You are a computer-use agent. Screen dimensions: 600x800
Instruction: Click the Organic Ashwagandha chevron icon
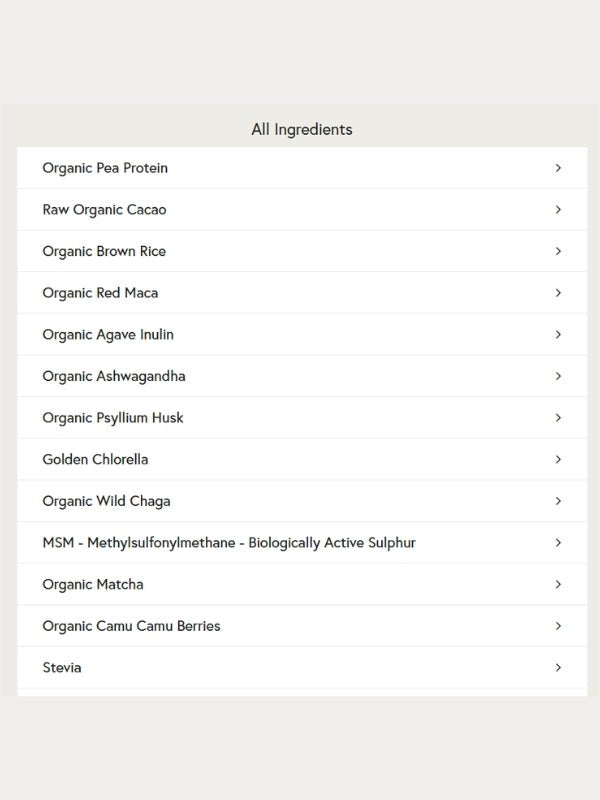[558, 376]
